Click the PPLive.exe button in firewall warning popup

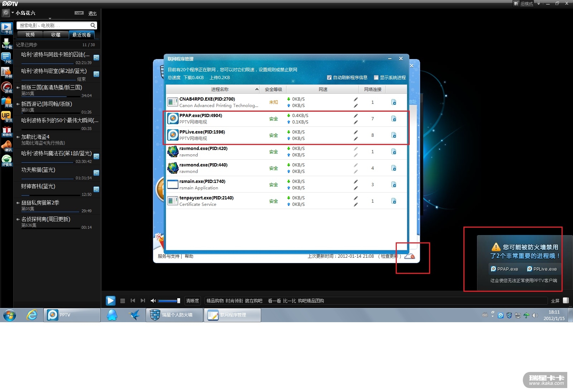click(x=542, y=269)
